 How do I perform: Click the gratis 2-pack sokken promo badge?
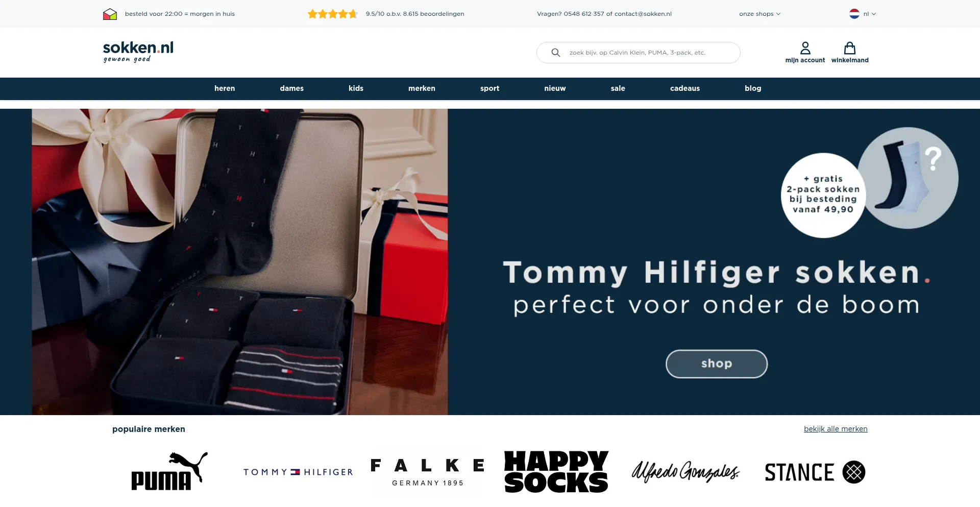tap(823, 195)
